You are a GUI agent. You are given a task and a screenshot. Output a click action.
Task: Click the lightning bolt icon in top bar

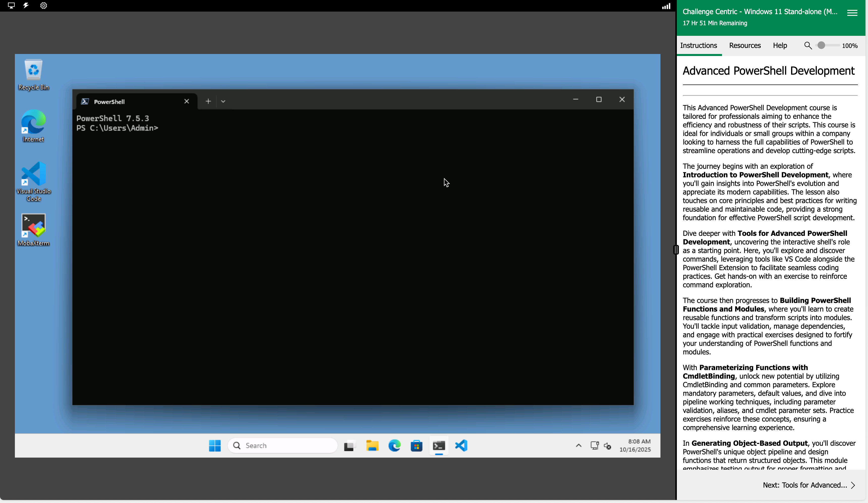coord(26,6)
